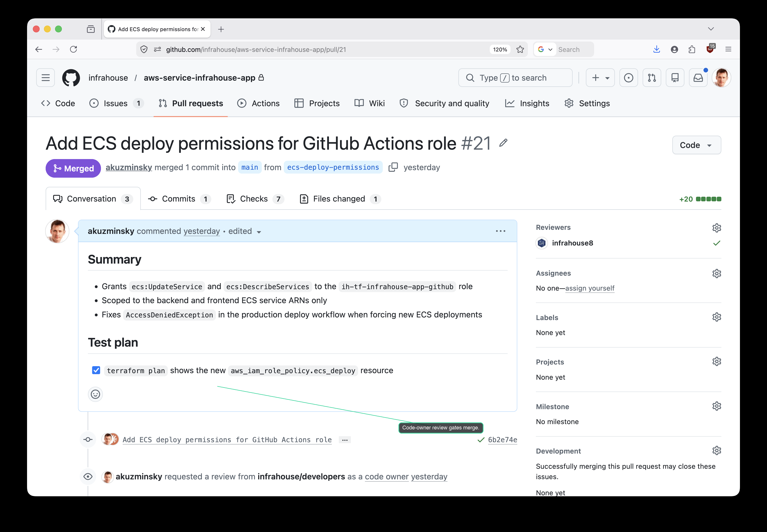767x532 pixels.
Task: Expand the Code dropdown button
Action: pos(696,145)
